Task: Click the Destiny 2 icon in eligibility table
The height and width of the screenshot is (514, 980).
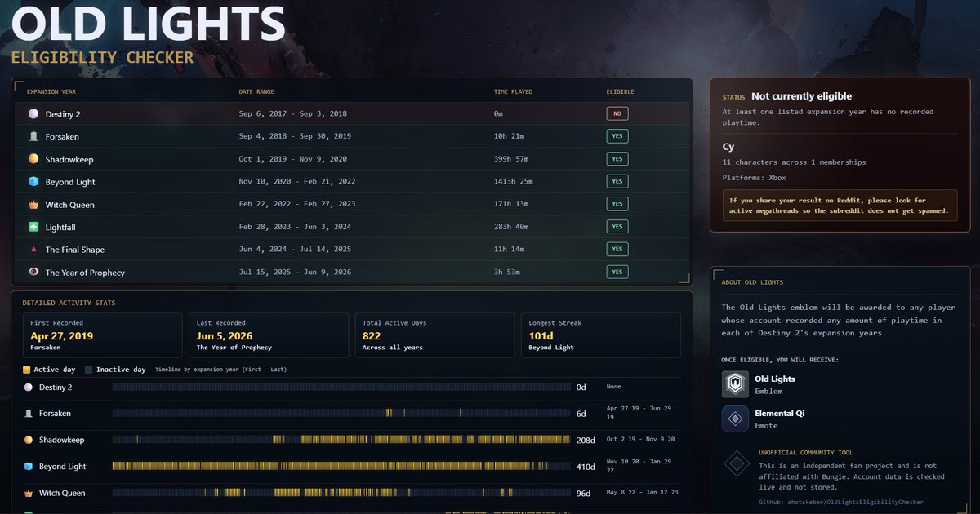Action: click(33, 113)
